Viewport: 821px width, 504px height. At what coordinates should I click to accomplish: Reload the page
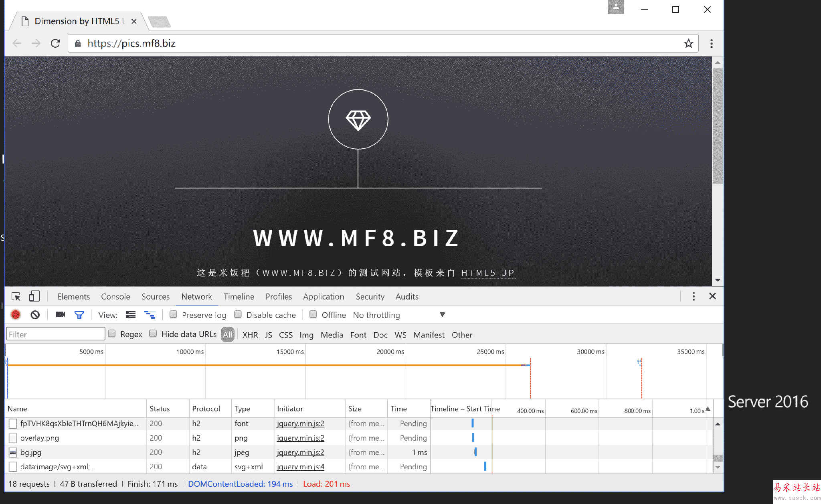coord(55,43)
